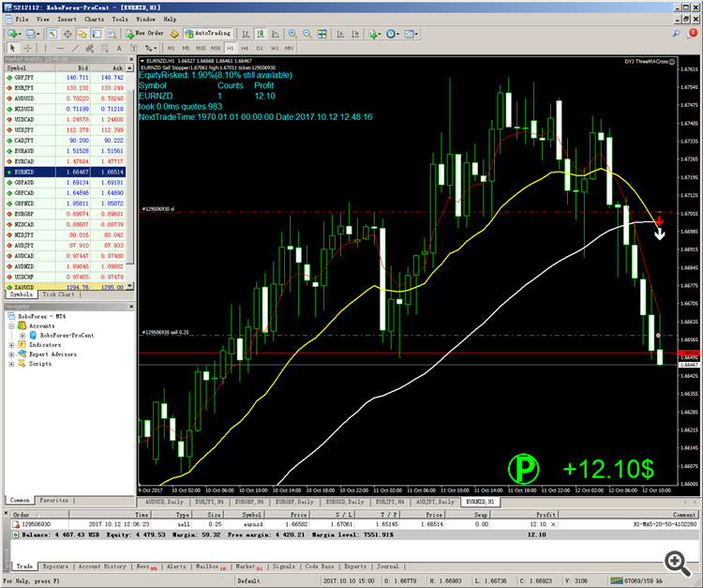Toggle the Chart Shift icon
Screen dimensions: 703x588
[x=355, y=34]
